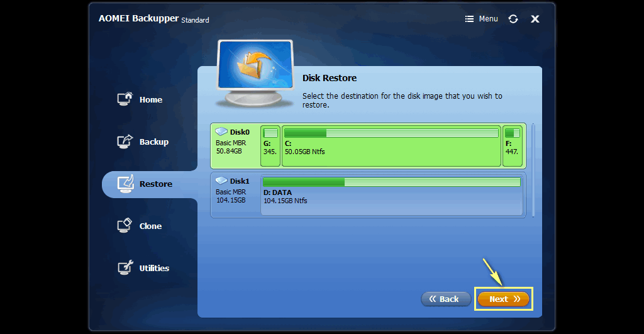This screenshot has width=644, height=334.
Task: Click the Basic MBR text under Disk0
Action: tap(231, 143)
